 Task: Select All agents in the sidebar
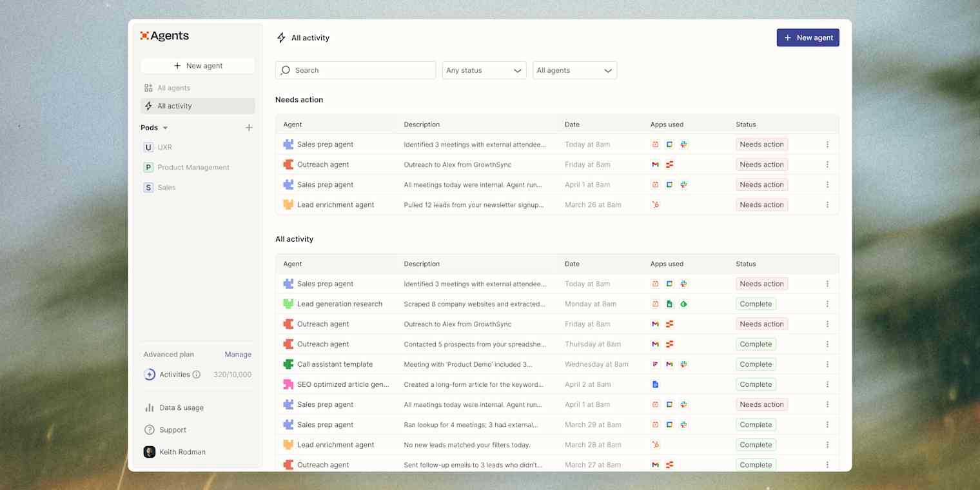pos(173,88)
